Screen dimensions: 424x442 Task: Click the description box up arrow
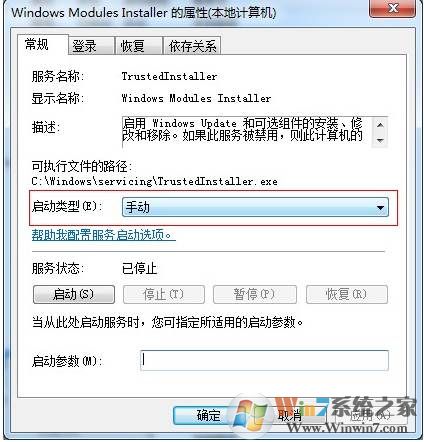click(x=380, y=125)
